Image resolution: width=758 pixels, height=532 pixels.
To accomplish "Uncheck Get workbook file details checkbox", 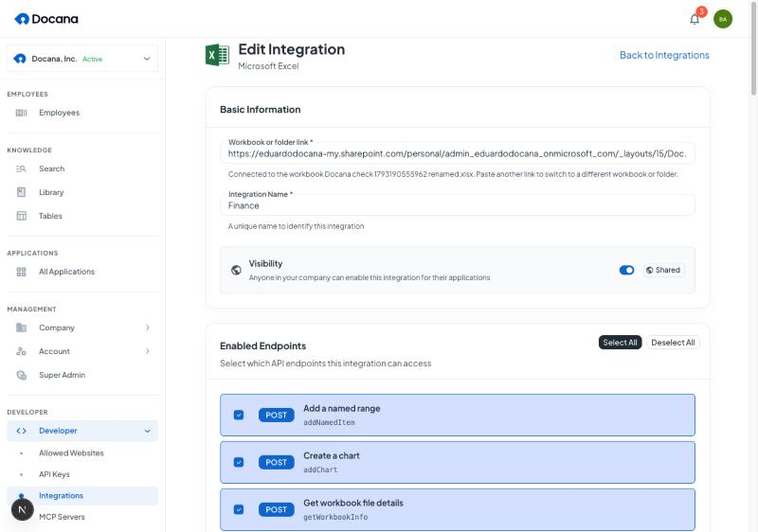I will click(239, 510).
